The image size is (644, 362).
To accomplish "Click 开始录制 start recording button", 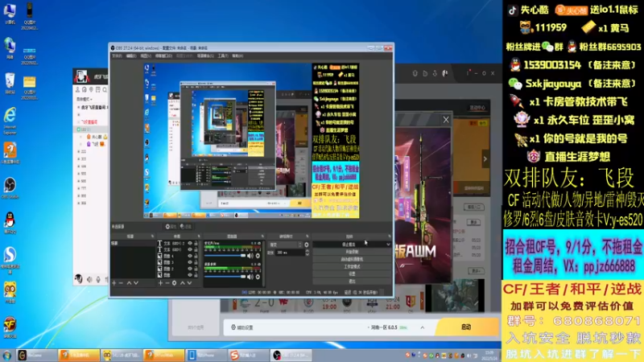I will coord(352,252).
